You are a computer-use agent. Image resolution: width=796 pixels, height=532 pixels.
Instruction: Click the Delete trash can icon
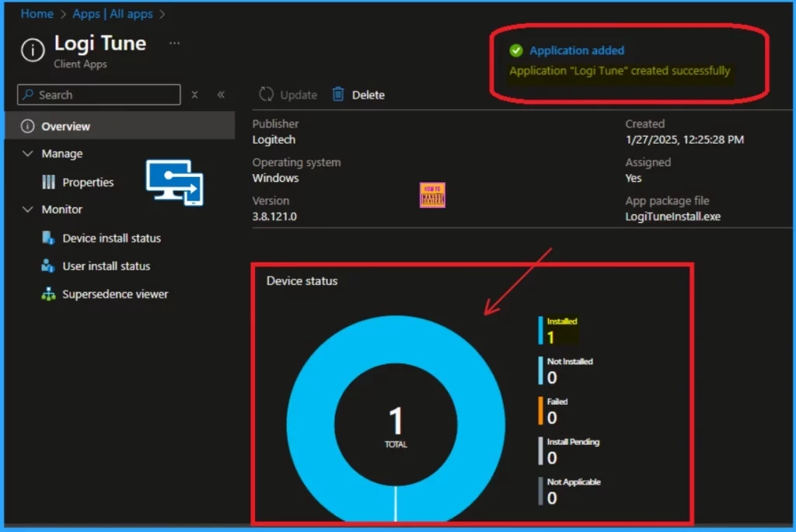coord(338,94)
